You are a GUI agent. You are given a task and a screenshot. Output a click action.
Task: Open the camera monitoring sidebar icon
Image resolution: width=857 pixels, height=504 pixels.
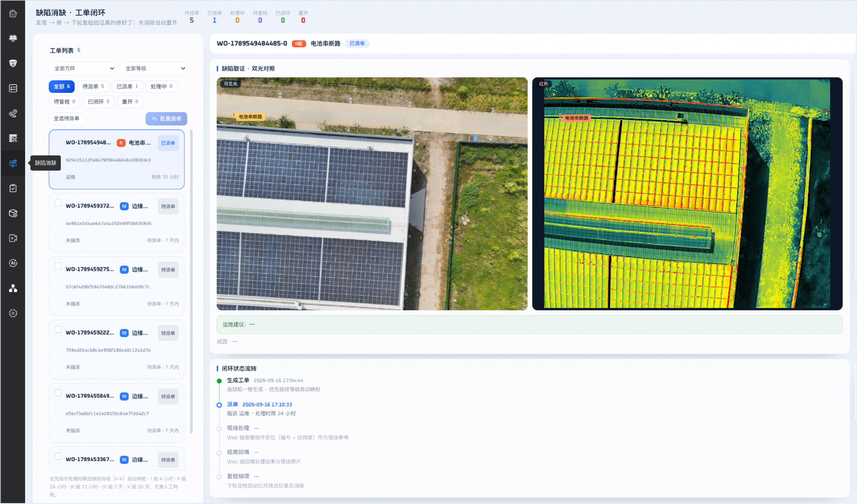[13, 64]
